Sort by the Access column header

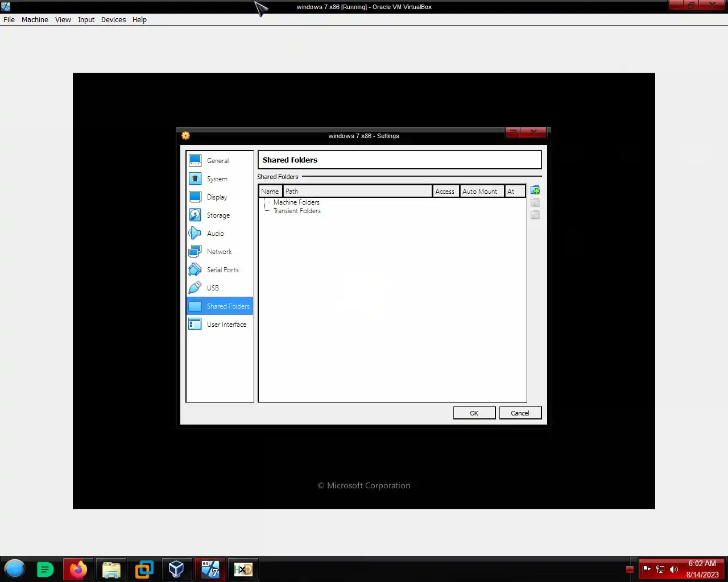446,192
